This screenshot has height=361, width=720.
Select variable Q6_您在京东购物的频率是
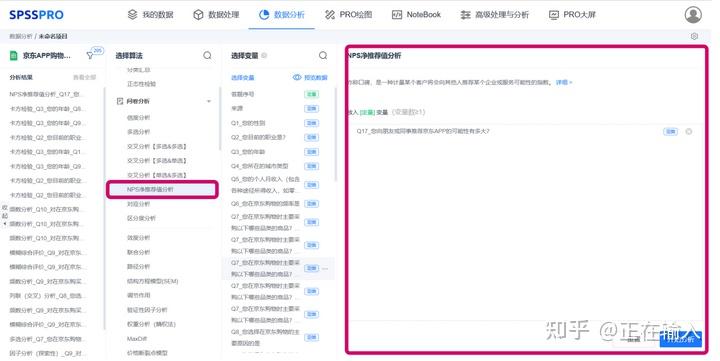[265, 203]
